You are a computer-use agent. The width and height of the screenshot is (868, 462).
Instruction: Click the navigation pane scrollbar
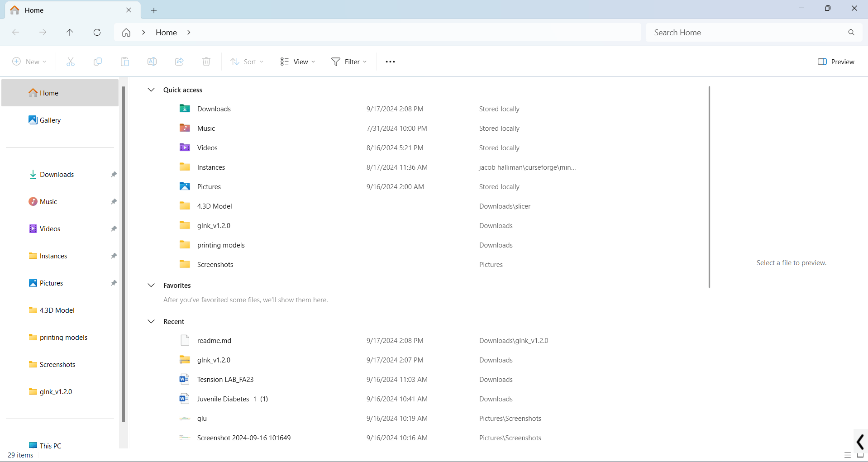click(124, 254)
